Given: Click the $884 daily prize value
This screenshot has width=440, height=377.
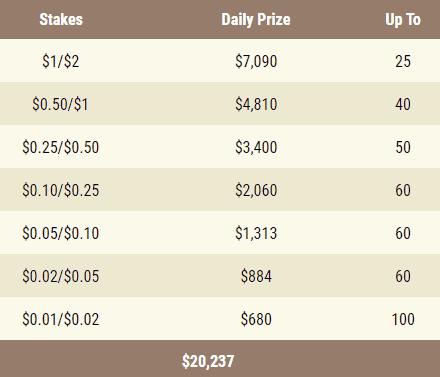Looking at the screenshot, I should click(x=256, y=276).
